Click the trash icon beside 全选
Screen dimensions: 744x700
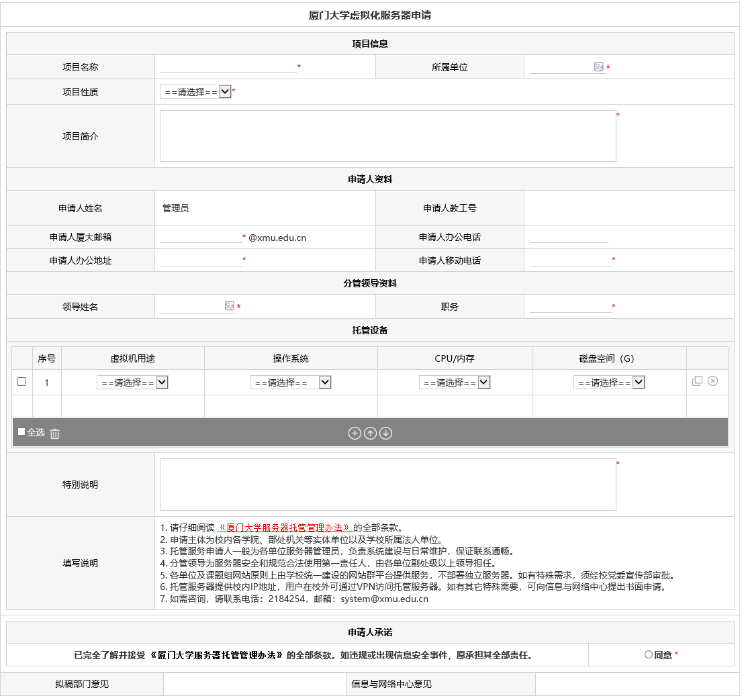point(55,434)
